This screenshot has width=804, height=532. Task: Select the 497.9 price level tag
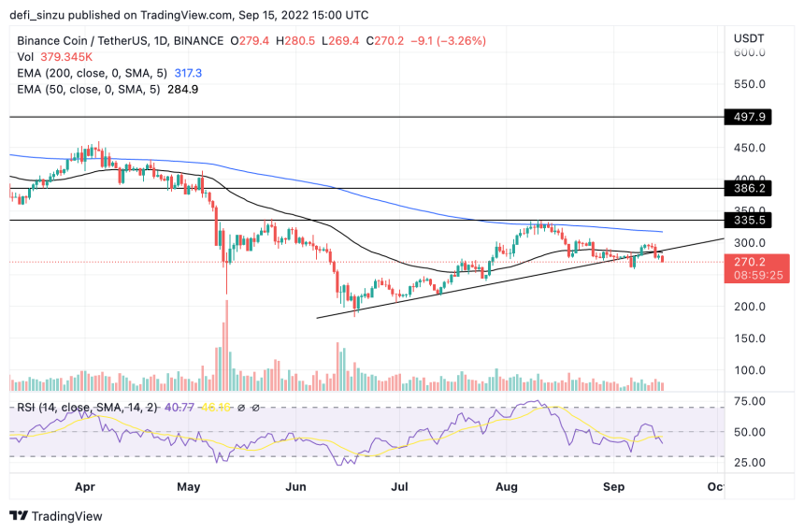748,117
